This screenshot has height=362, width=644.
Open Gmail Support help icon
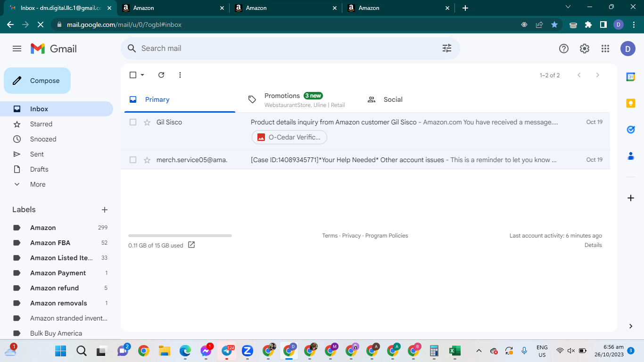(x=564, y=49)
